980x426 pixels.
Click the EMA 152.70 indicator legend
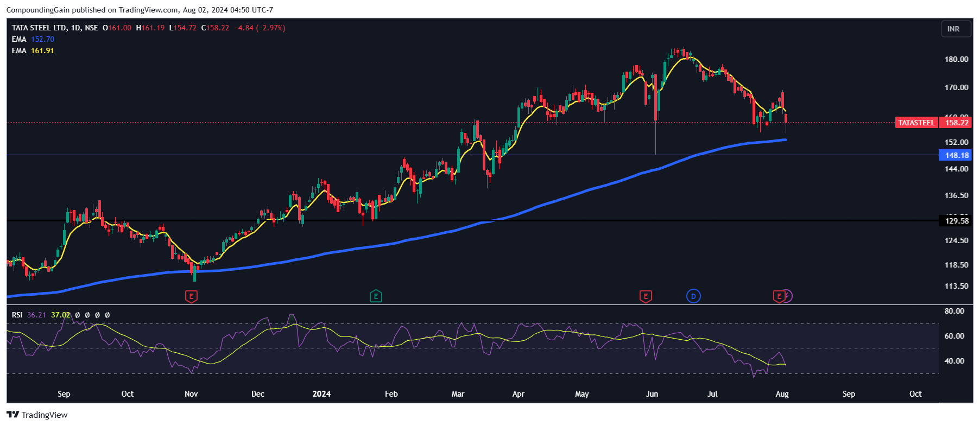(x=33, y=39)
